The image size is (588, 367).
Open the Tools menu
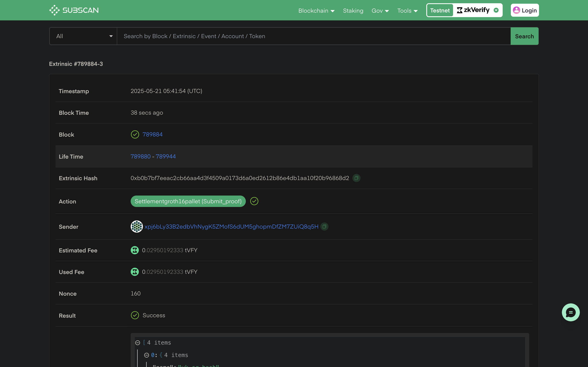click(407, 11)
